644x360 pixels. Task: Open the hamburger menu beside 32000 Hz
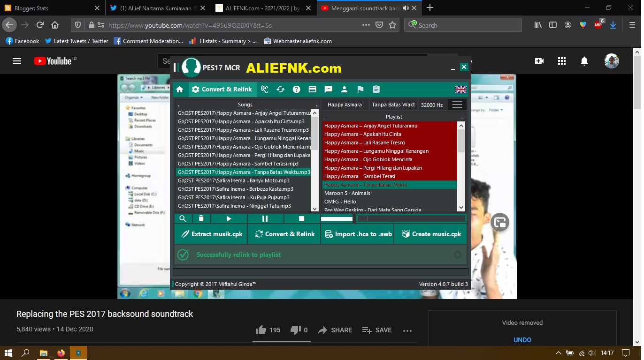point(457,105)
